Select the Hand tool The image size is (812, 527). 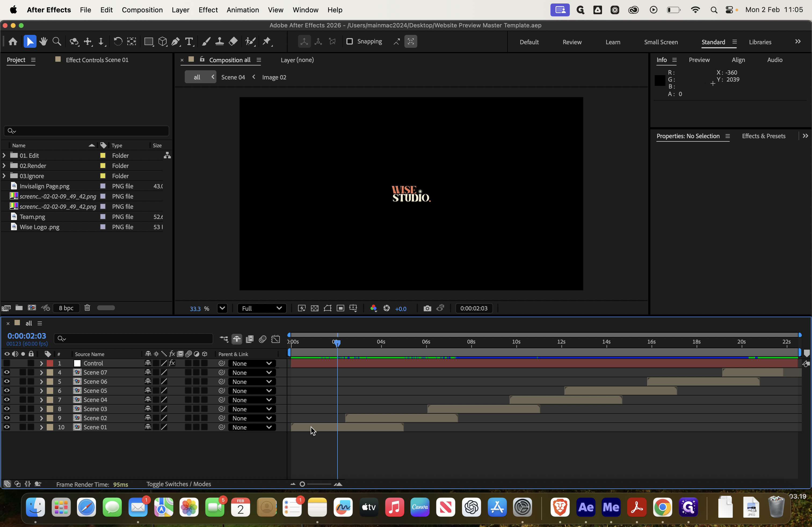43,42
